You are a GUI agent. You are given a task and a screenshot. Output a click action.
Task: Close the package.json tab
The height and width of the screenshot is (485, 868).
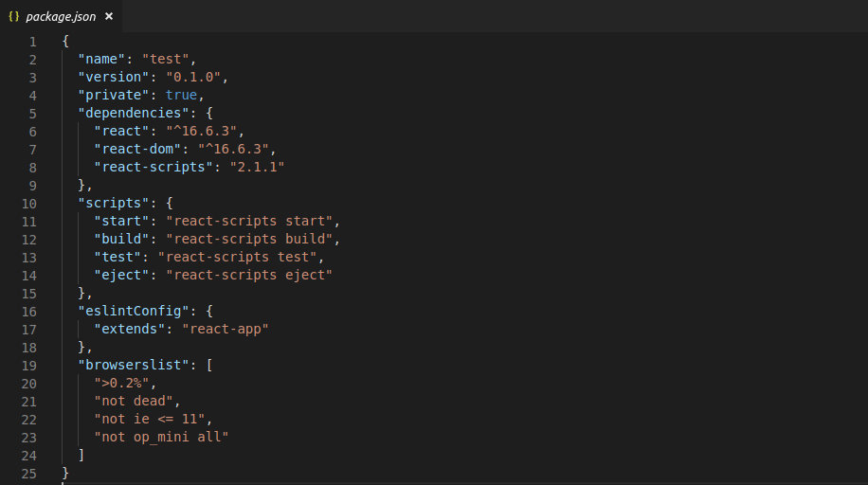point(109,17)
